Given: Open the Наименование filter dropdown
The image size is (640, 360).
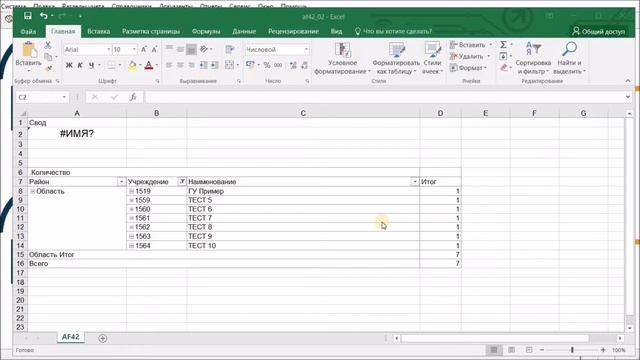Looking at the screenshot, I should [x=415, y=182].
